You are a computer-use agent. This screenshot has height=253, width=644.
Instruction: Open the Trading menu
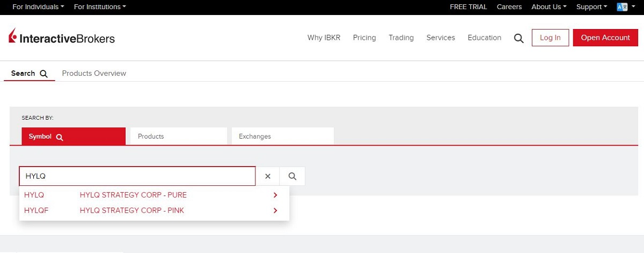click(x=401, y=38)
